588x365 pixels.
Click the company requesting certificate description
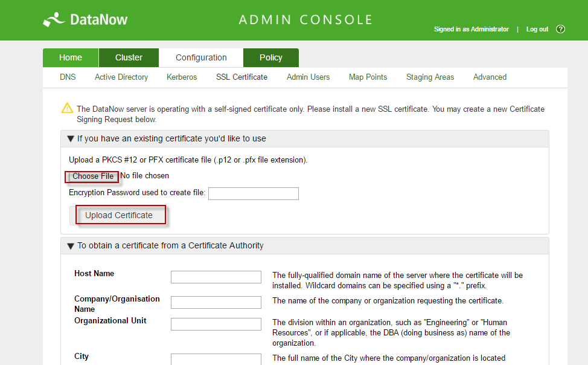[388, 301]
